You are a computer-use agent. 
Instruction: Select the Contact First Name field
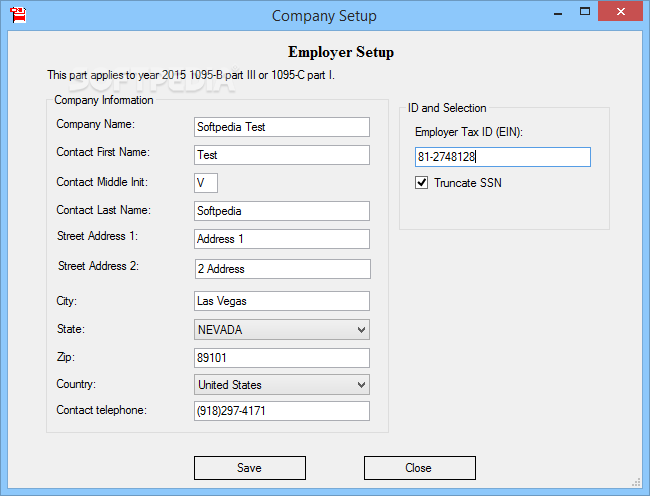point(282,155)
